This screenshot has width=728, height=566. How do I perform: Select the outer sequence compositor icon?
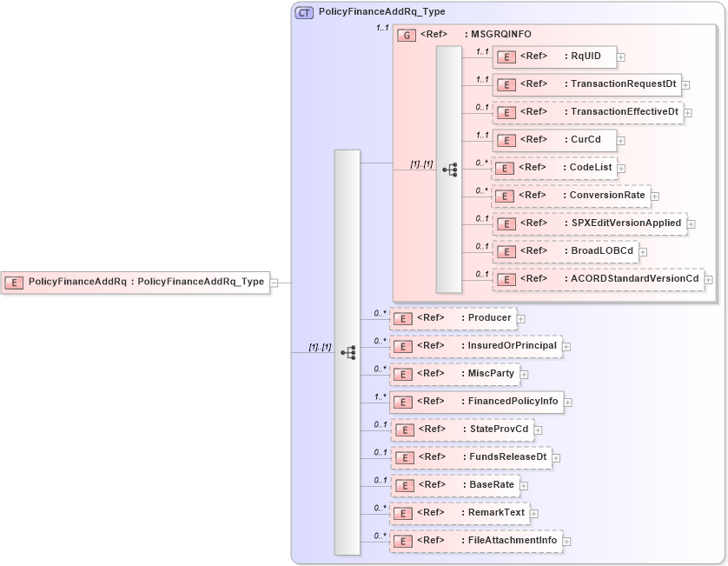pos(347,350)
